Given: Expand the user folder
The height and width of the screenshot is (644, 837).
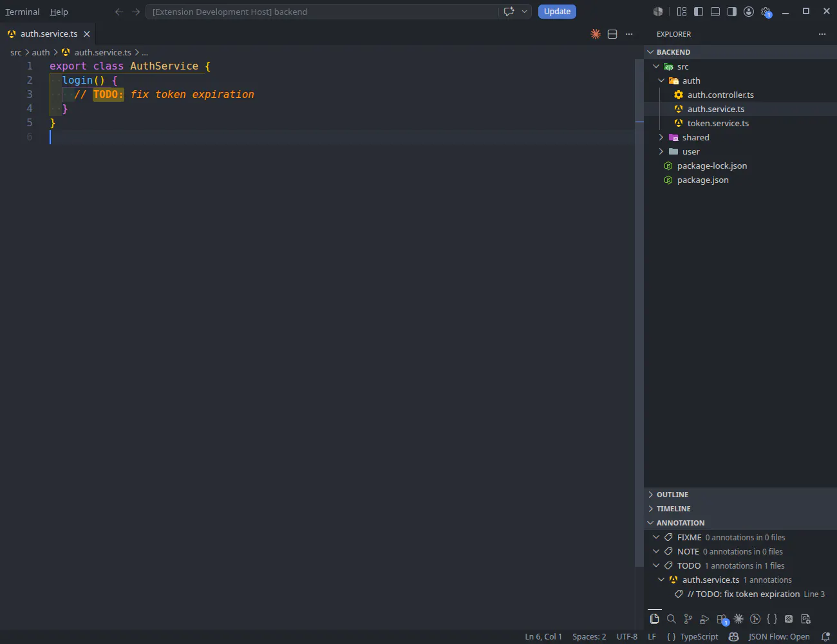Looking at the screenshot, I should (x=661, y=151).
